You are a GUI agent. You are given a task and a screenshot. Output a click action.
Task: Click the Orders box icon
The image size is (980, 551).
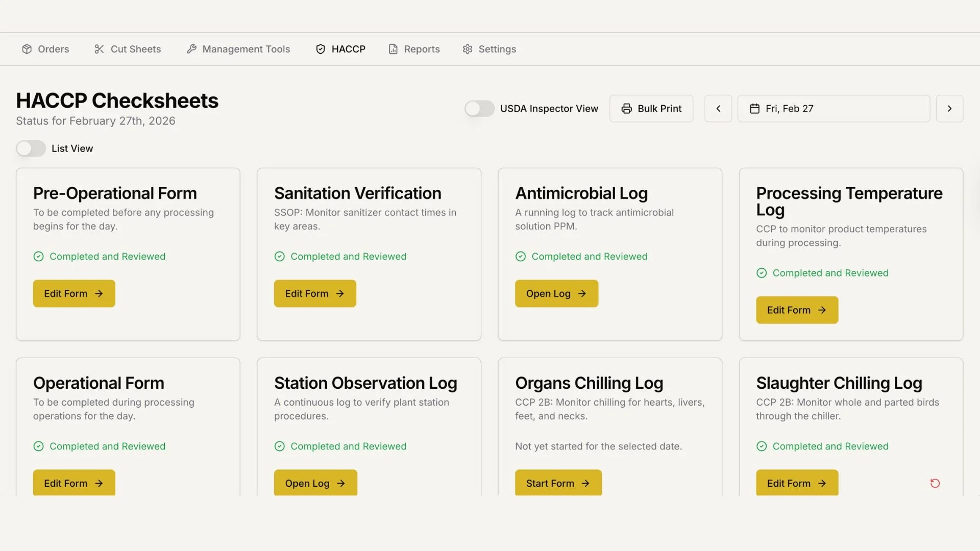[27, 49]
